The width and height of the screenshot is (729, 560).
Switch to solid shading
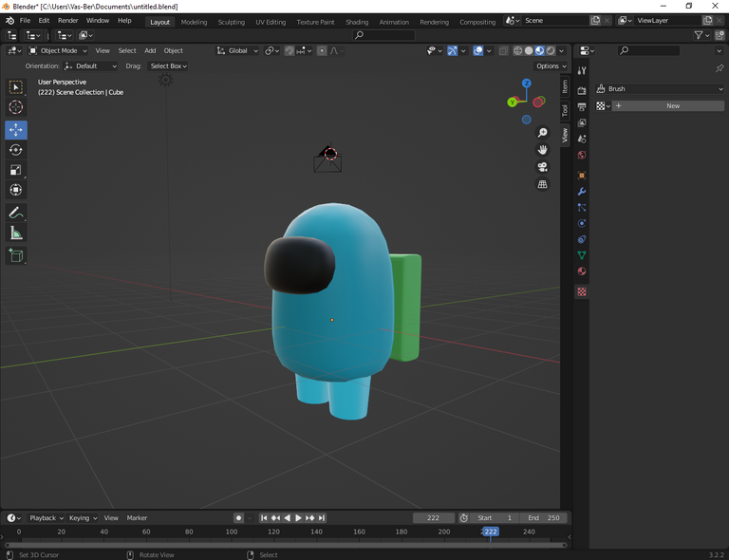529,50
